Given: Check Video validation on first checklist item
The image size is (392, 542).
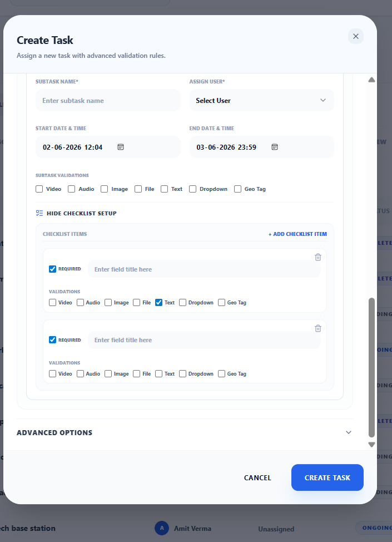Looking at the screenshot, I should [52, 303].
